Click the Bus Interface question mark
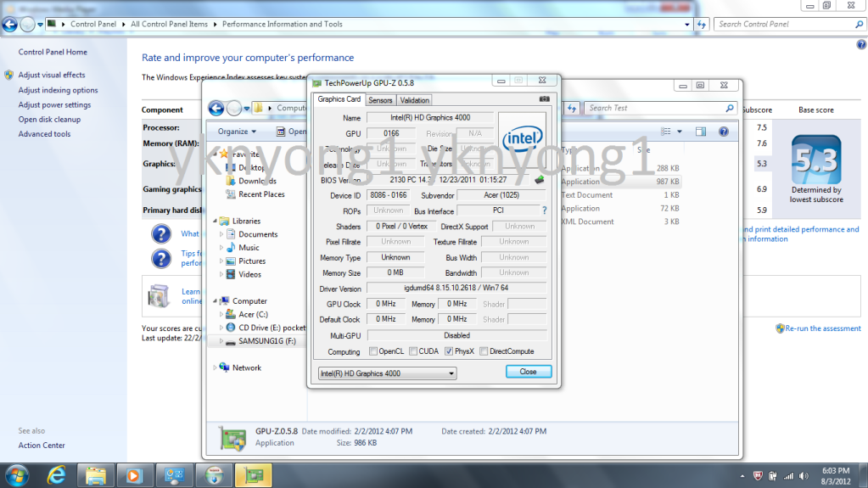Screen dimensions: 868x488 coord(544,210)
